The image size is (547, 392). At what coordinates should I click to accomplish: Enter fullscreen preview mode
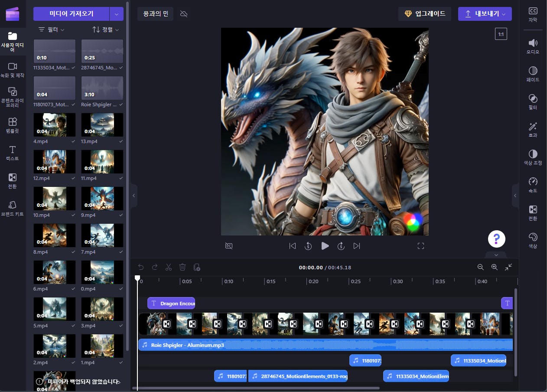[420, 246]
